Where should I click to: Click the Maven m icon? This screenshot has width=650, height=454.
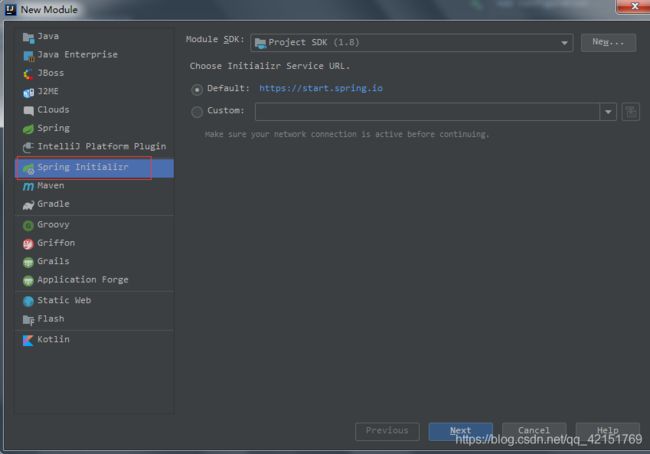click(28, 187)
